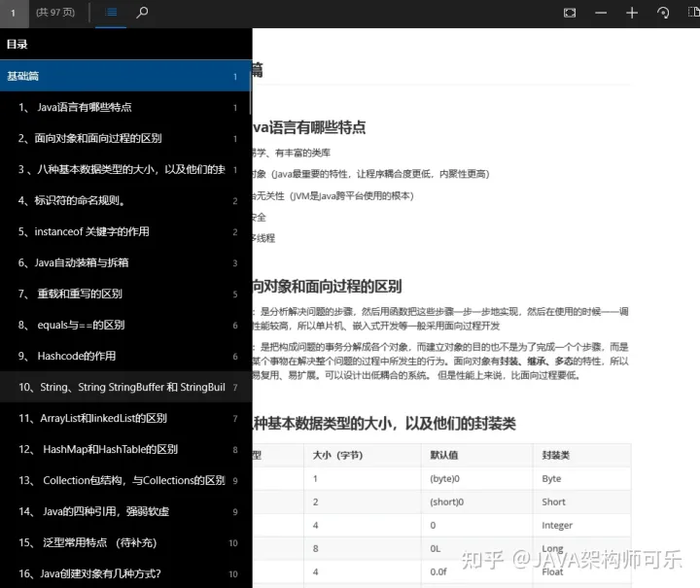Click the Byte cell in table
Viewport: 700px width, 588px height.
[x=551, y=479]
